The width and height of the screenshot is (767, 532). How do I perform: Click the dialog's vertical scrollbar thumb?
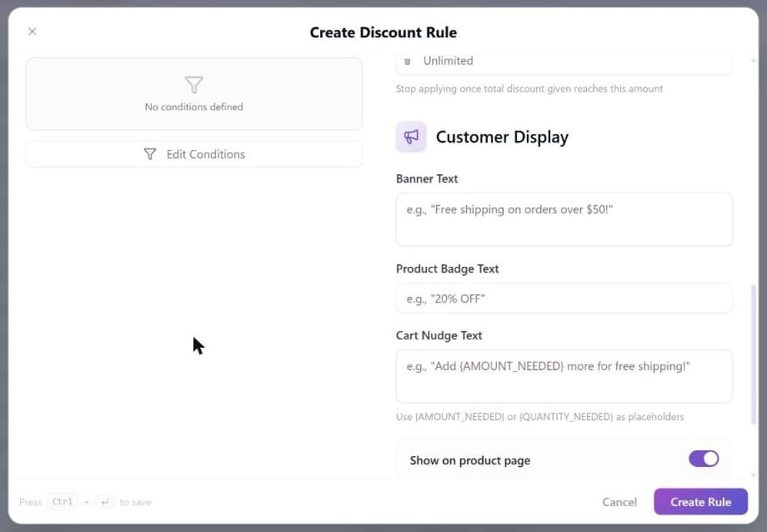point(754,354)
